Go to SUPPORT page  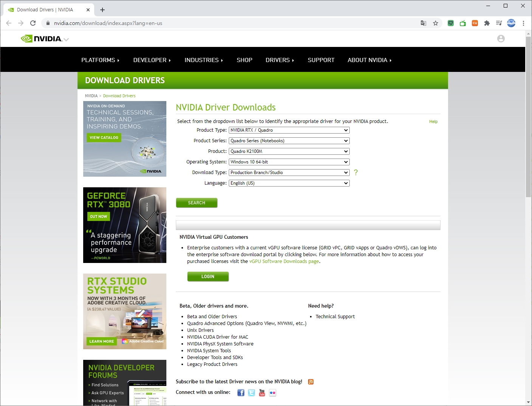[x=321, y=60]
